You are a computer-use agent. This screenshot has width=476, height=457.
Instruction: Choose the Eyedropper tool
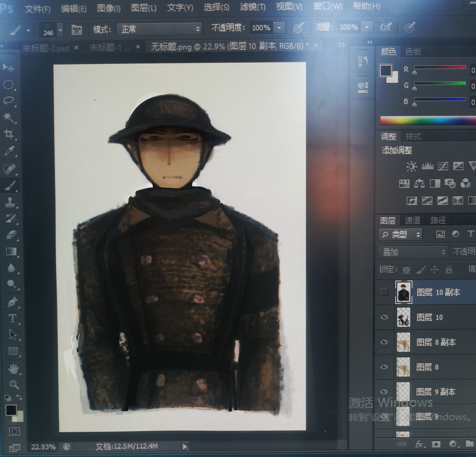tap(9, 151)
